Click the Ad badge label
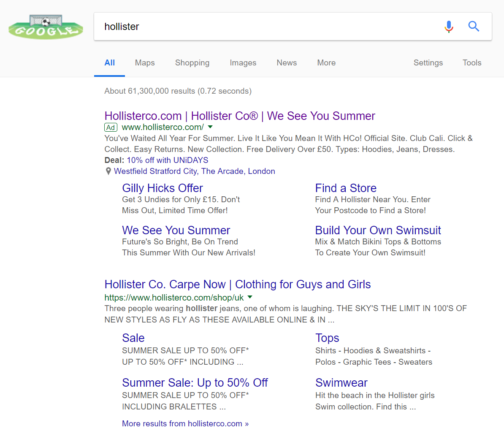Image resolution: width=504 pixels, height=439 pixels. point(111,127)
